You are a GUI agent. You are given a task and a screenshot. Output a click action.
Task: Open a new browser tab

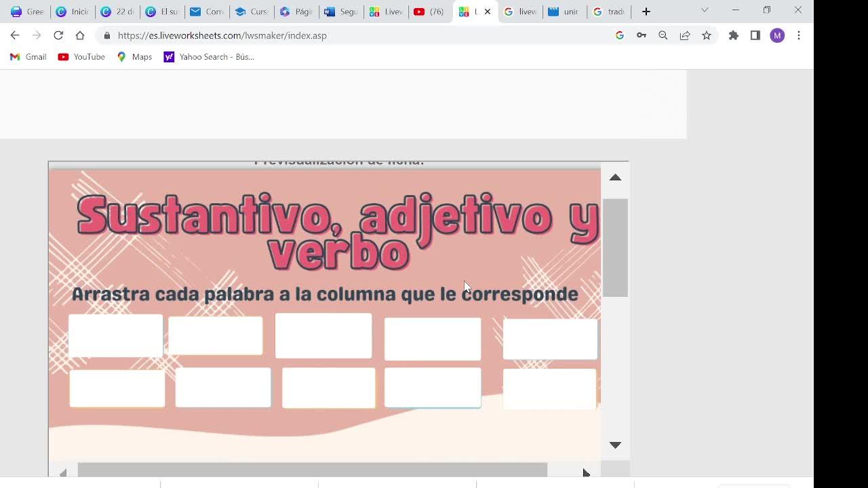coord(646,12)
